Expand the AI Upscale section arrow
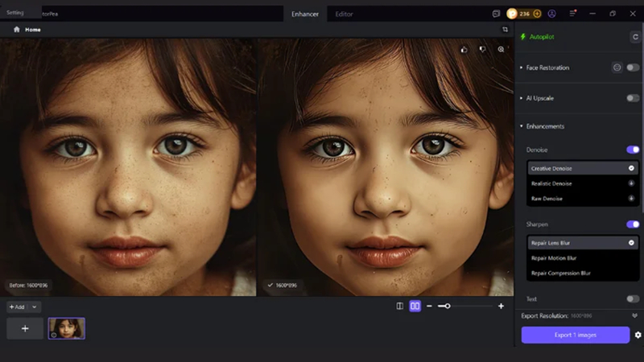 pyautogui.click(x=521, y=98)
